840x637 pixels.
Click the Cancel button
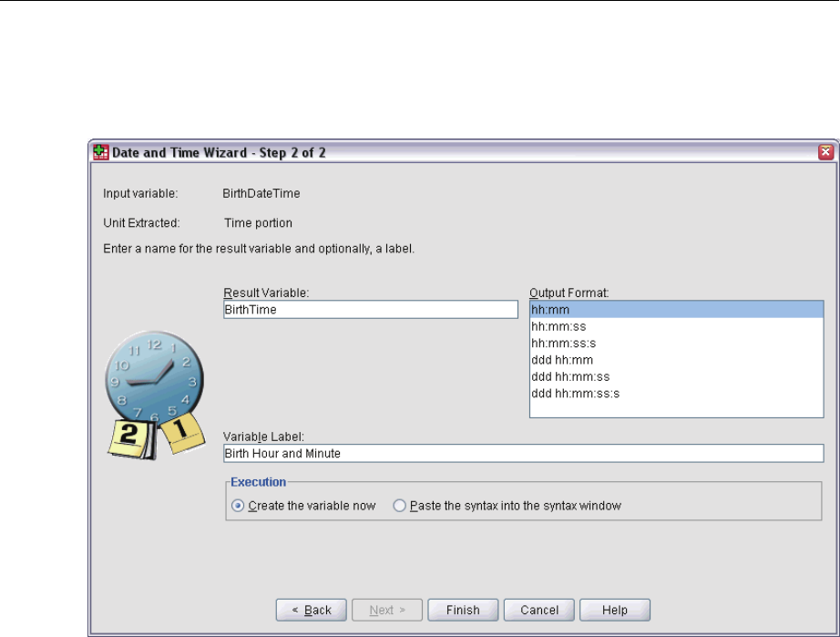tap(539, 611)
